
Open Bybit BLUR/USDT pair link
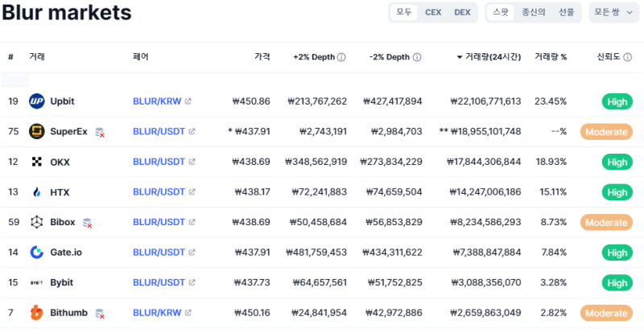tap(159, 282)
